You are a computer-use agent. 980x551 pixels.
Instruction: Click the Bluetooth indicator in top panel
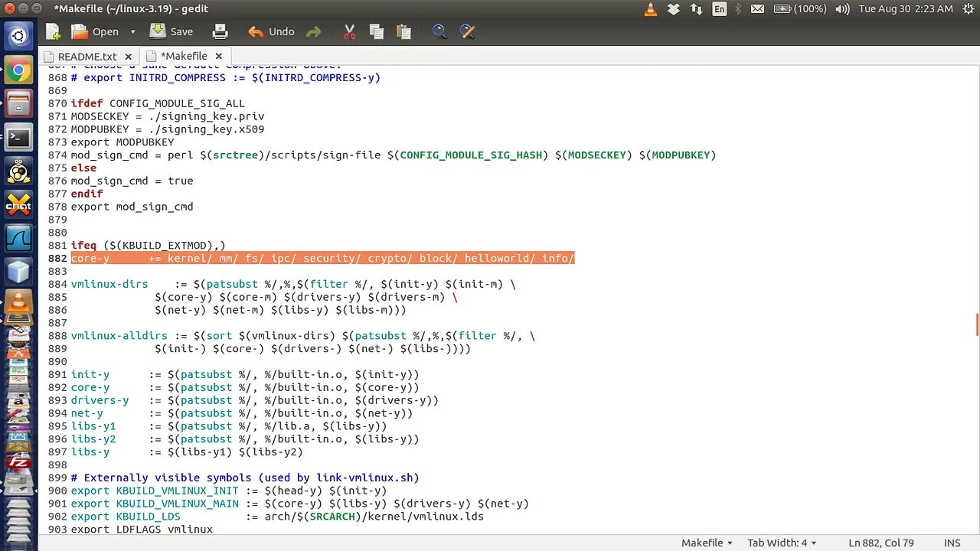coord(738,9)
